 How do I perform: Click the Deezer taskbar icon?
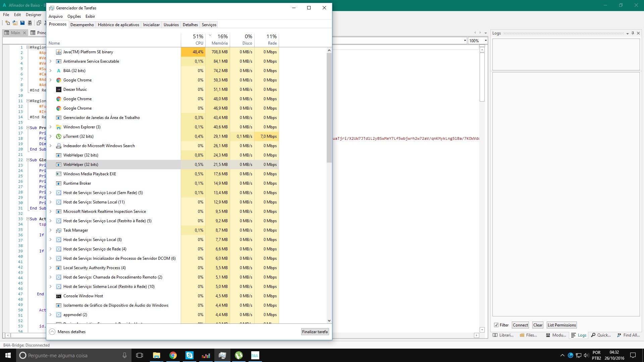pos(206,355)
